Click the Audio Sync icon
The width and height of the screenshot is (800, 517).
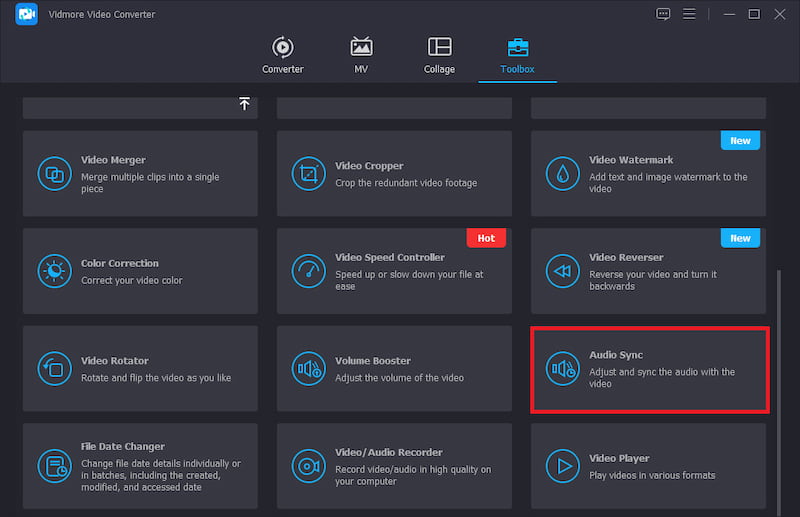pyautogui.click(x=563, y=369)
